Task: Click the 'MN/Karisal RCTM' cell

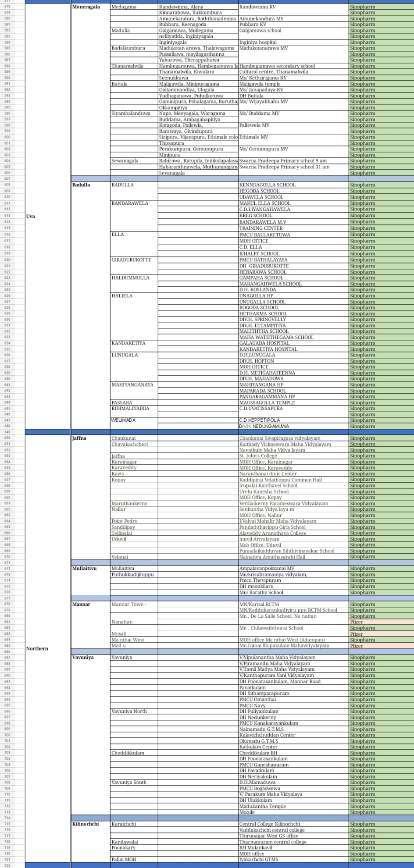Action: point(293,605)
